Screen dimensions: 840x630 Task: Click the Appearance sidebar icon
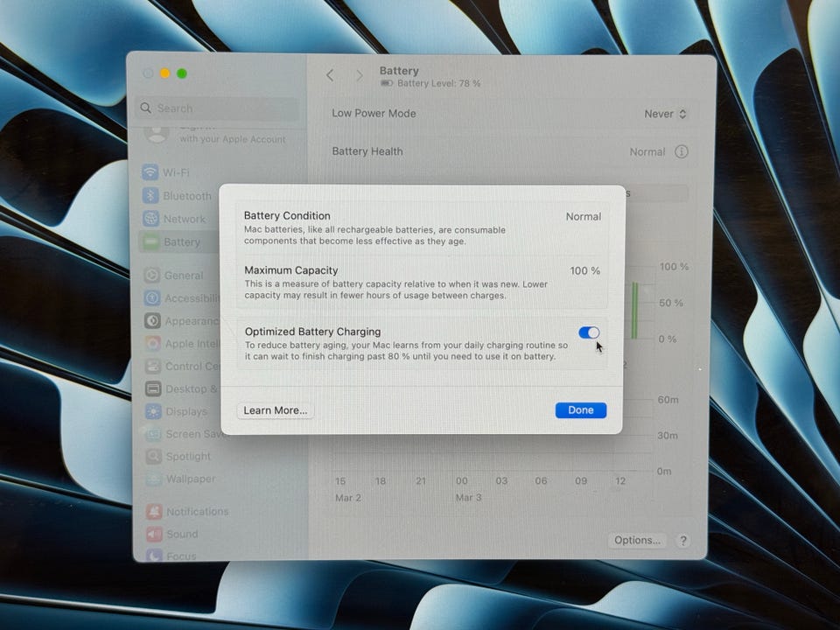pos(152,321)
